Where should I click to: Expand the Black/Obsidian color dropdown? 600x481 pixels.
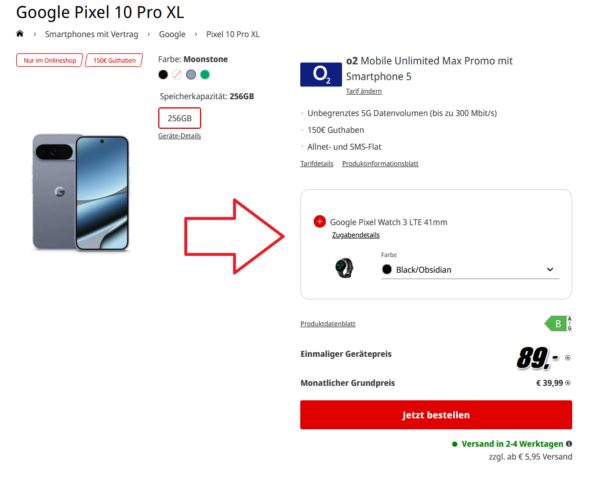(470, 270)
